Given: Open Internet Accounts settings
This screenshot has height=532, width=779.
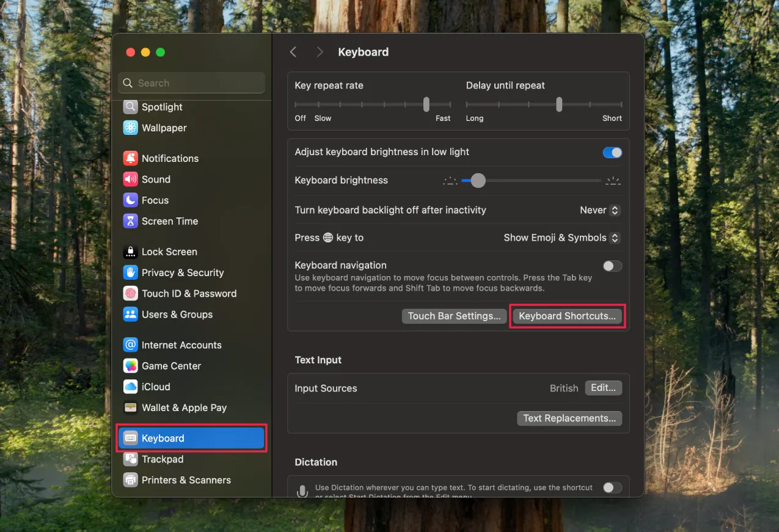Looking at the screenshot, I should (x=191, y=344).
